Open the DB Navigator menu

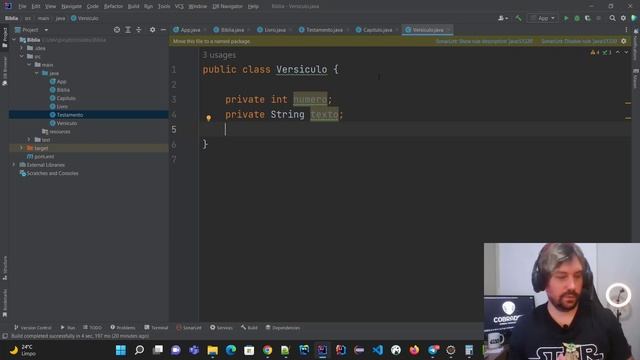coord(227,7)
